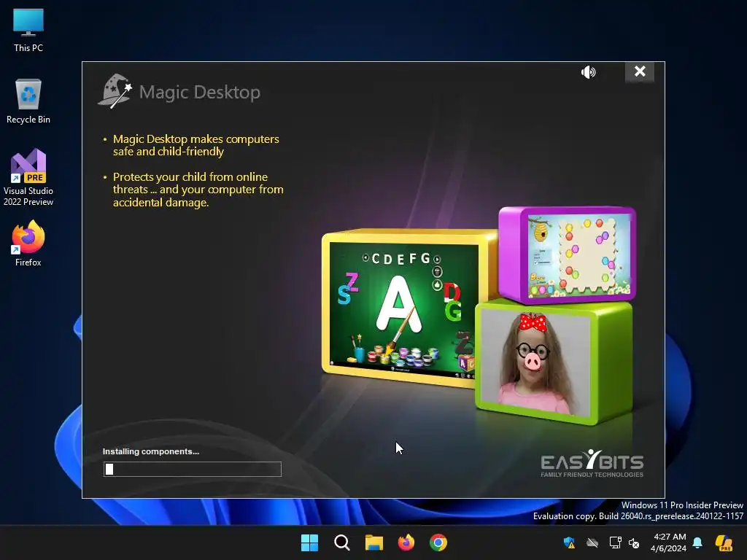The image size is (747, 560).
Task: Click the 'Installing components...' status text
Action: coord(151,451)
